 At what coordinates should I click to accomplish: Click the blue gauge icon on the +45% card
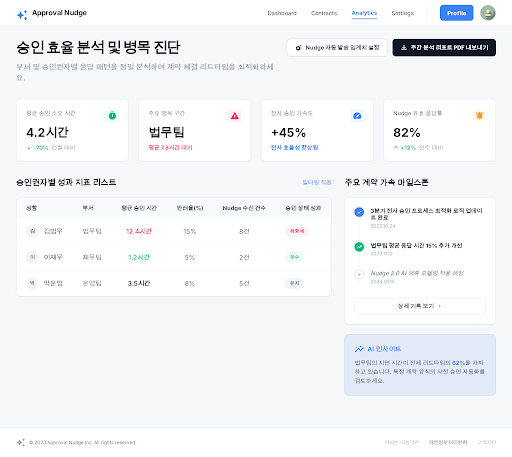point(357,116)
